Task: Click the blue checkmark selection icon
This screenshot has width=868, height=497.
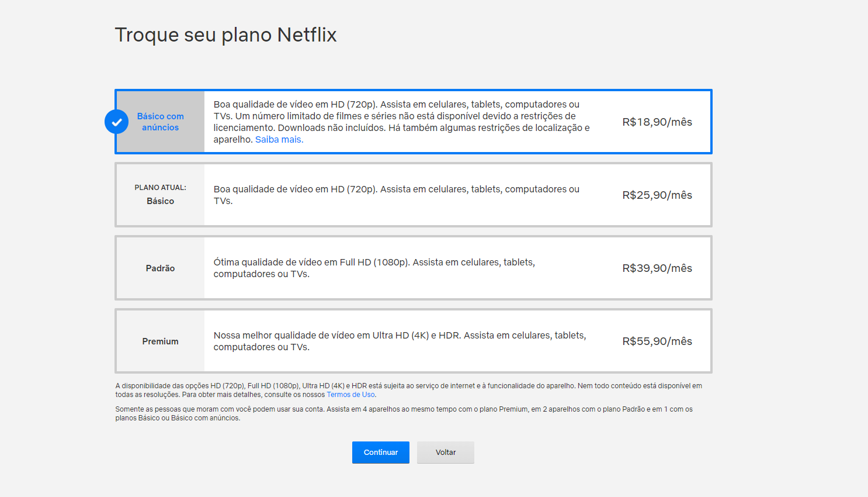Action: 117,122
